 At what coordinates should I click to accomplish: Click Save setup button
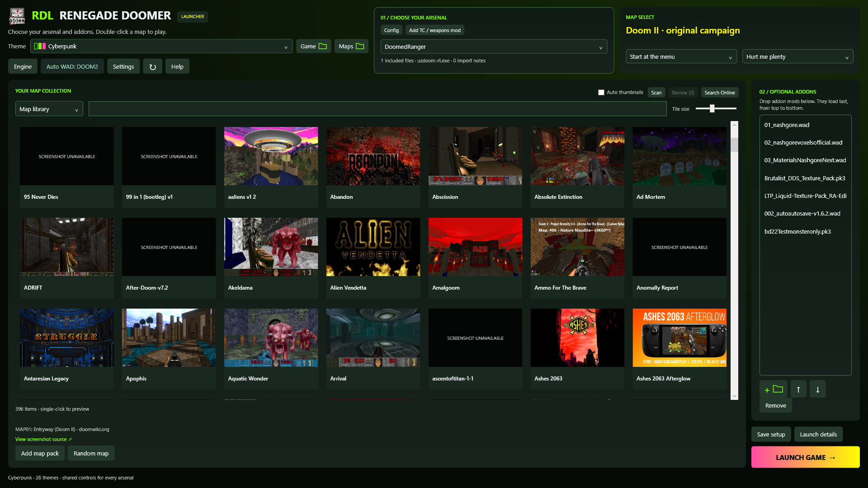771,434
